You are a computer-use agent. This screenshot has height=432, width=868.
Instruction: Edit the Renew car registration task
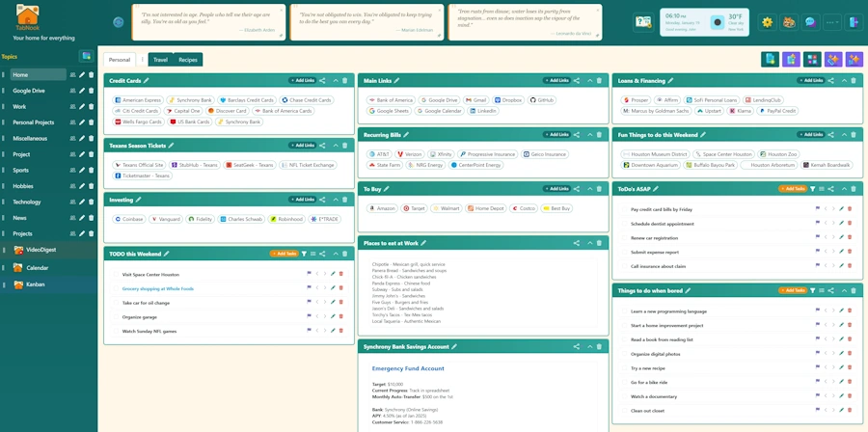tap(841, 238)
